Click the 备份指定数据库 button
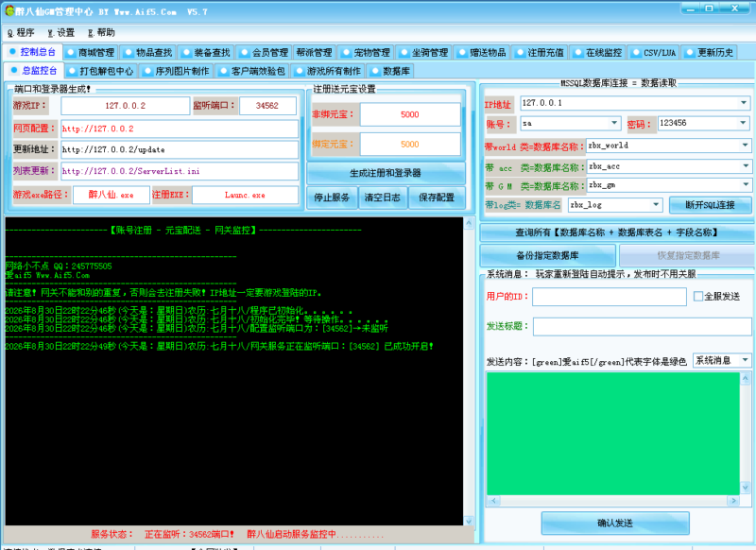Viewport: 756px width, 550px height. coord(548,255)
